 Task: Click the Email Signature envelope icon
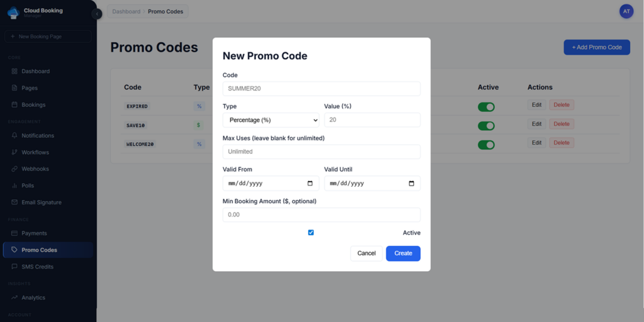coord(14,203)
